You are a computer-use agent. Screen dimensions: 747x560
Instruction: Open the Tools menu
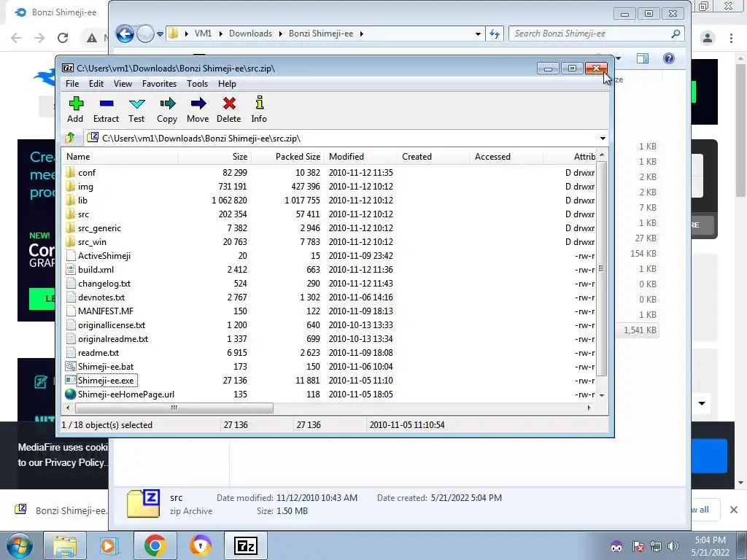coord(197,84)
